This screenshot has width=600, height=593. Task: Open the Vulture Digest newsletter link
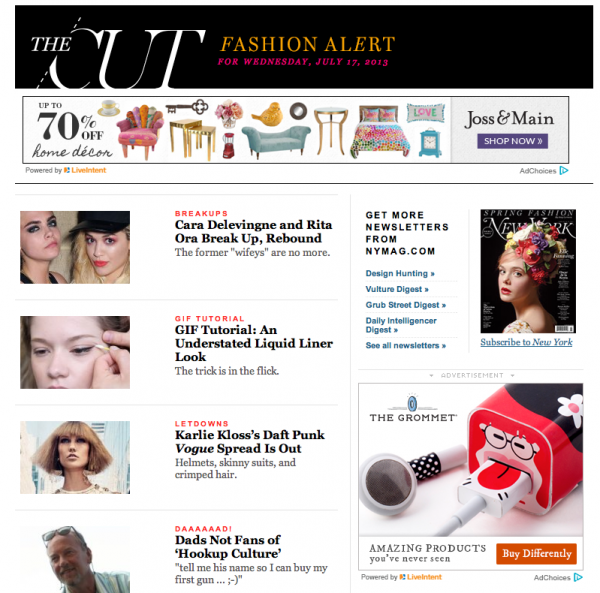[397, 289]
